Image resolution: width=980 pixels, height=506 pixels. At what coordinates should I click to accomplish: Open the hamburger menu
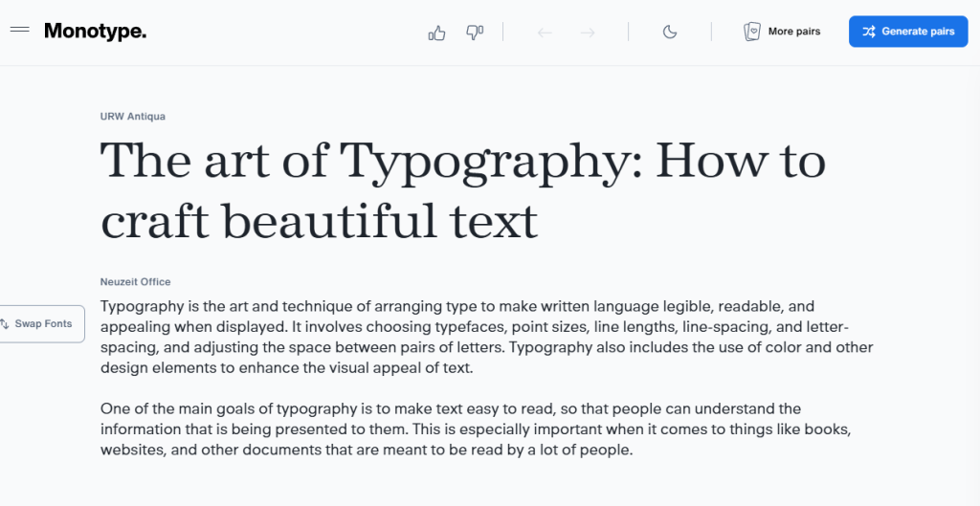[x=20, y=31]
